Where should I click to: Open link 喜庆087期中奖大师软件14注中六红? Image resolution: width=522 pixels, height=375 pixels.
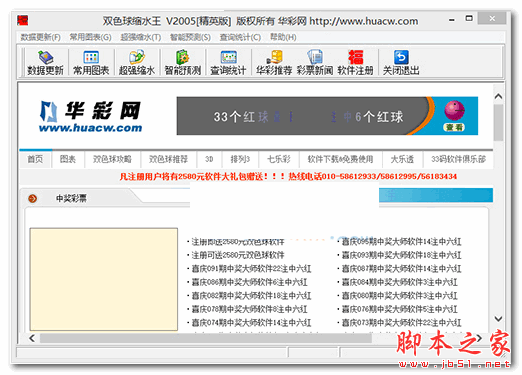401,269
